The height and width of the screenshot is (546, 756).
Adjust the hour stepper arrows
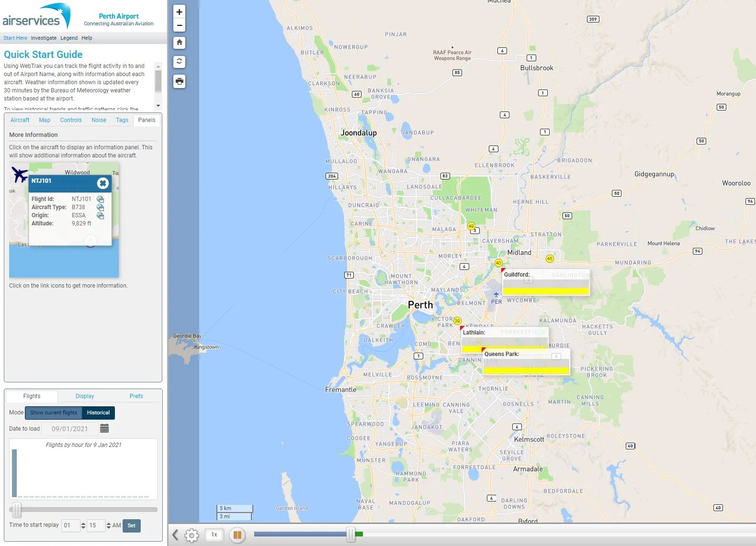pos(83,525)
